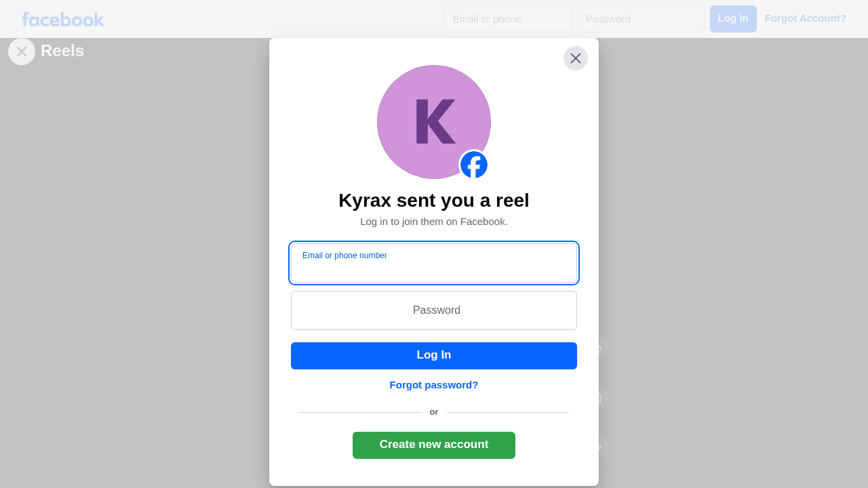Click the Reels heading text

coord(62,51)
